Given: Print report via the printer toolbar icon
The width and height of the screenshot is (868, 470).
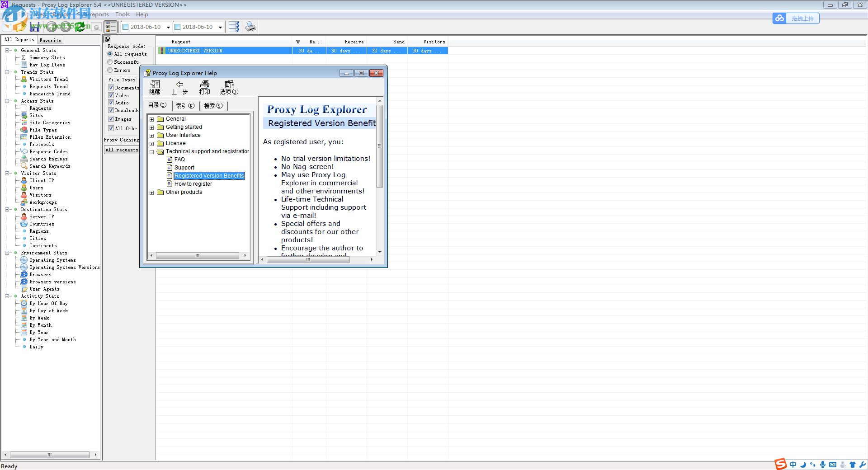Looking at the screenshot, I should pyautogui.click(x=250, y=27).
